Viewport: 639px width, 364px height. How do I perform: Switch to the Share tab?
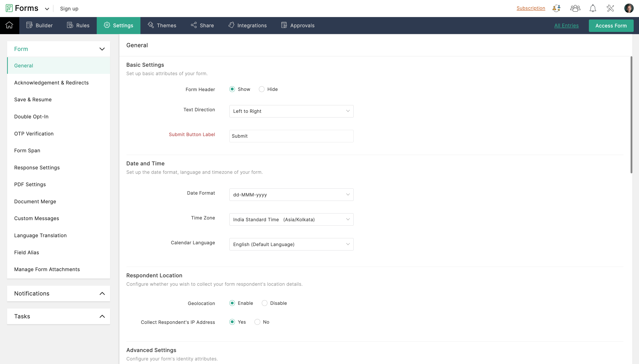tap(202, 25)
